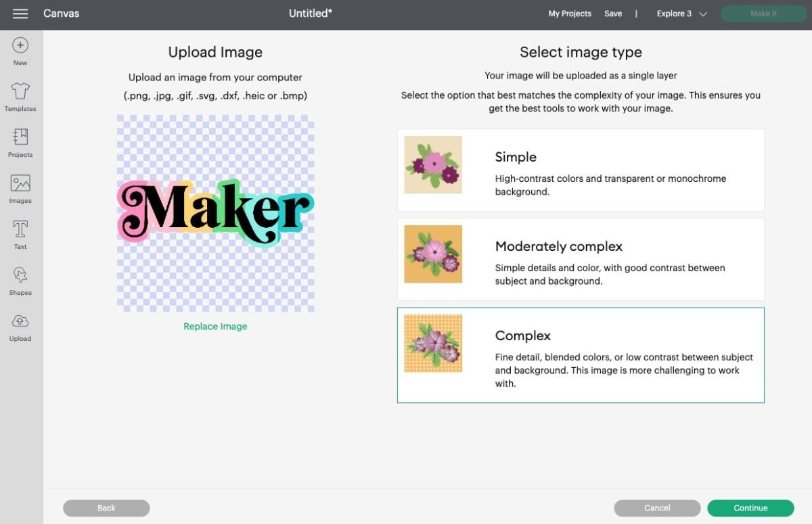Screen dimensions: 812x524
Task: Click the Select image type heading
Action: tap(581, 52)
